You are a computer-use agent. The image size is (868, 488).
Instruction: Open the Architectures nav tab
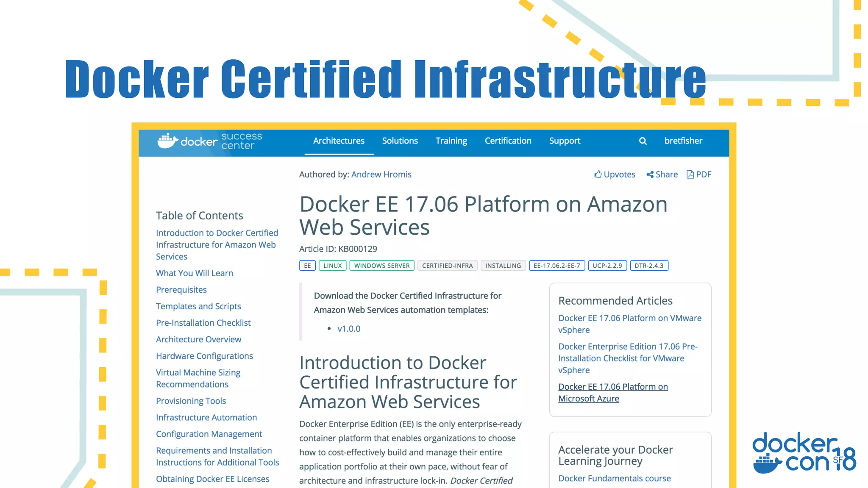[x=339, y=141]
